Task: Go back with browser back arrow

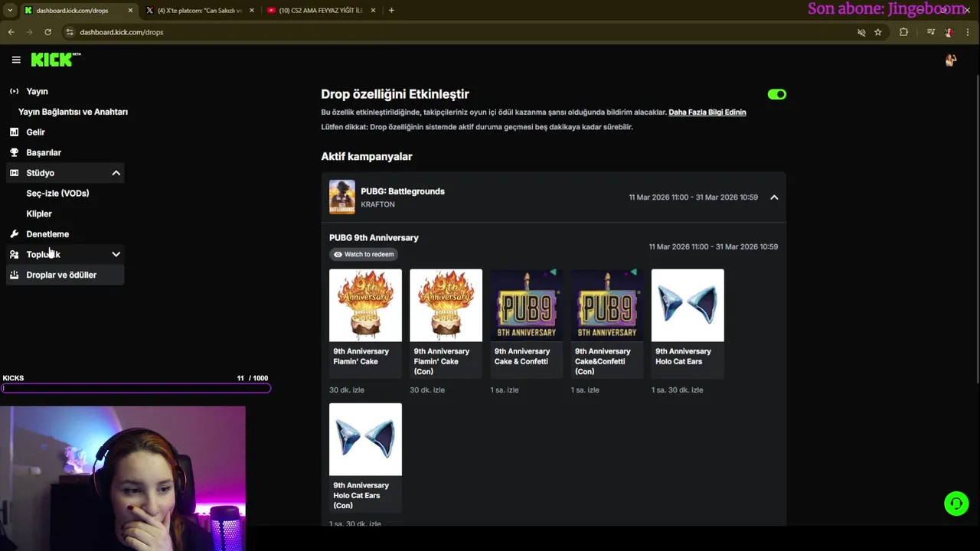Action: tap(11, 32)
